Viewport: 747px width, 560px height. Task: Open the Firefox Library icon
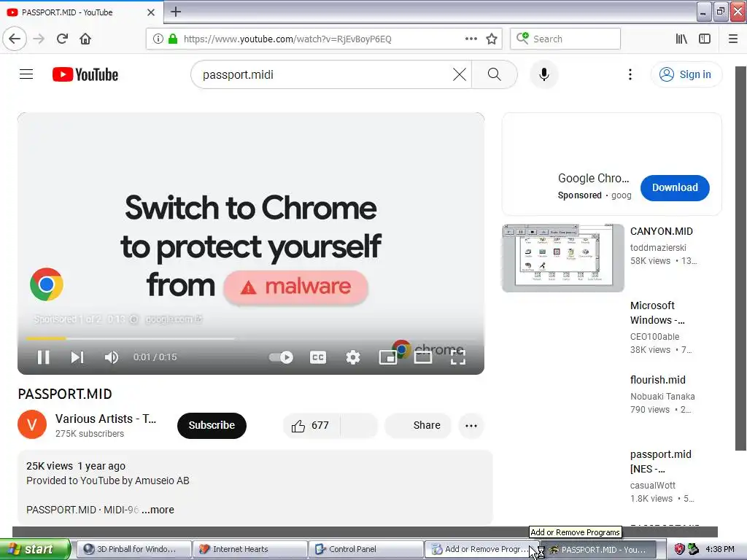681,39
